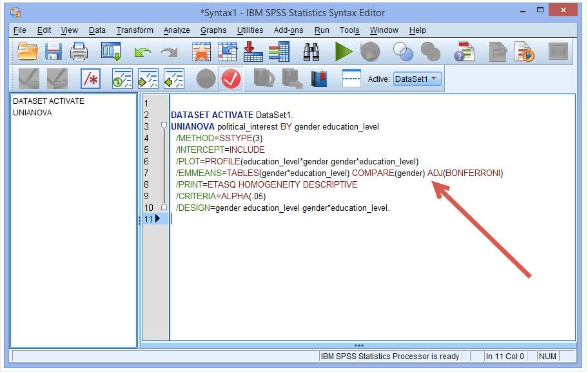
Task: Click the gray document icon in the top toolbar
Action: [x=498, y=52]
